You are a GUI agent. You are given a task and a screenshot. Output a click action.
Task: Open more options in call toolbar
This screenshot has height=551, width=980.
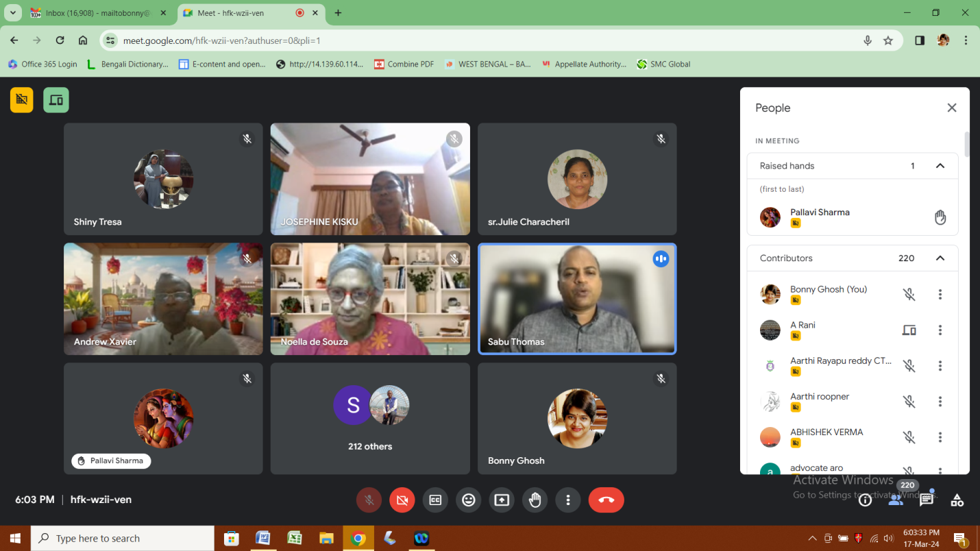coord(568,500)
